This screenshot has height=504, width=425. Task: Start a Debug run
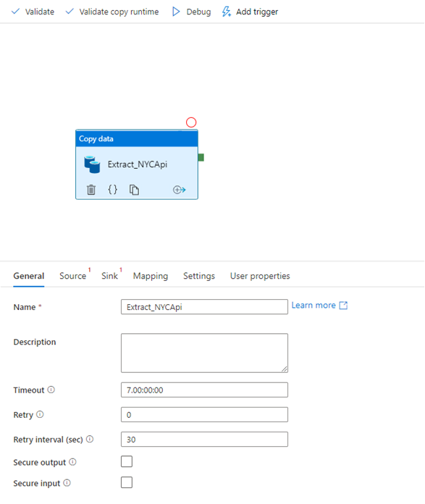191,12
